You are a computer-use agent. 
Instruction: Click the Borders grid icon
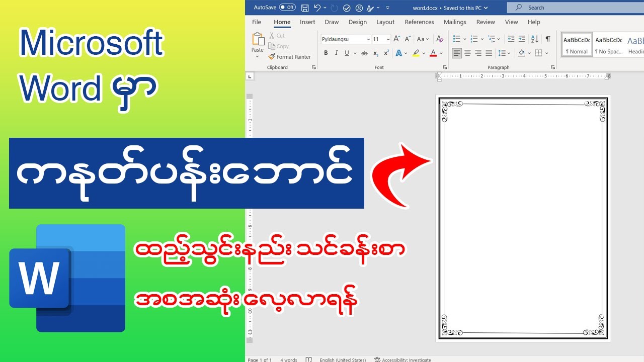coord(538,53)
